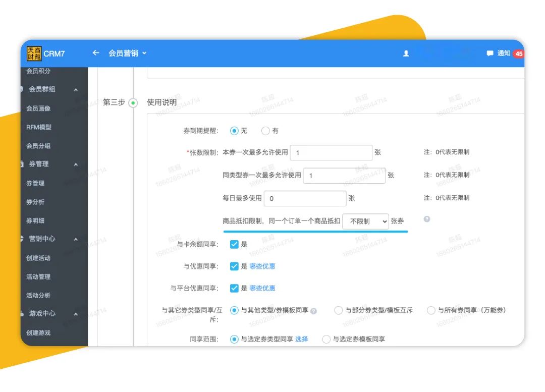The image size is (545, 392).
Task: Open RFM模型 in the sidebar
Action: 39,127
